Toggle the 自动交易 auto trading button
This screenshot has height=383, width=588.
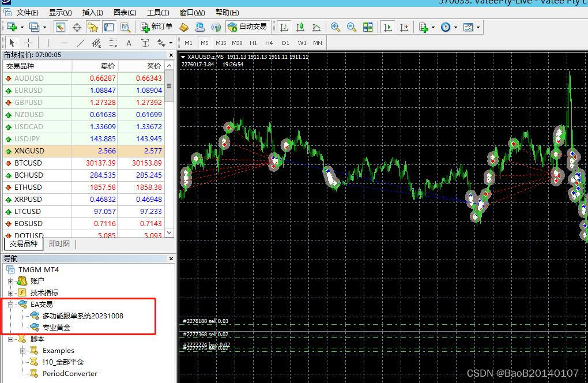click(x=247, y=27)
